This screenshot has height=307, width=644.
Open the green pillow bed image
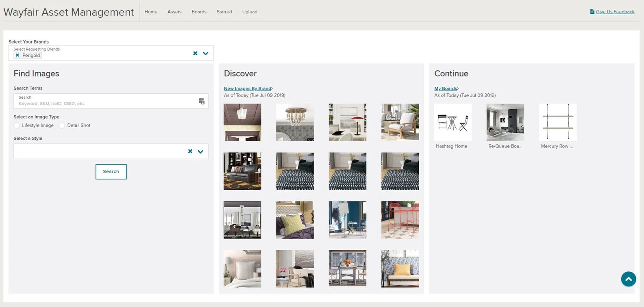point(295,220)
